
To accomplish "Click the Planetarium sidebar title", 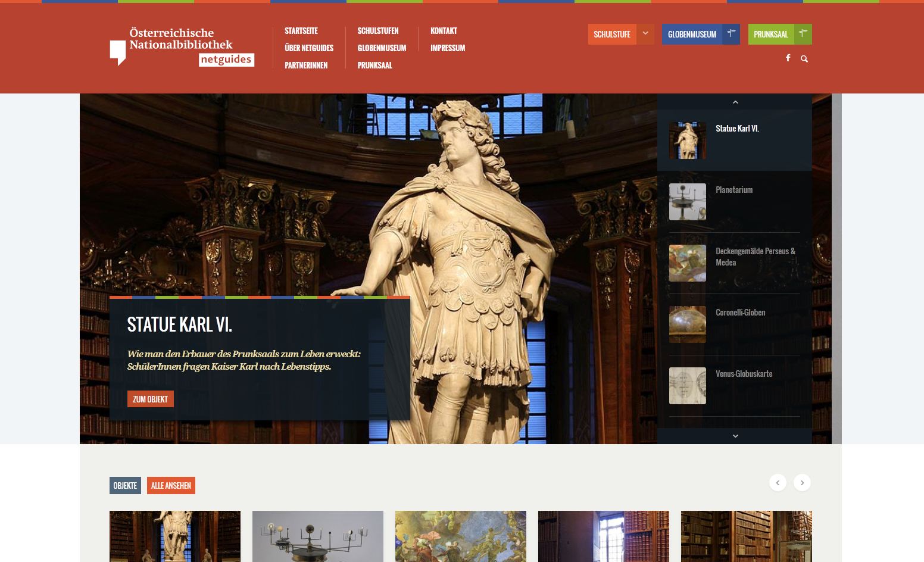I will pos(734,190).
